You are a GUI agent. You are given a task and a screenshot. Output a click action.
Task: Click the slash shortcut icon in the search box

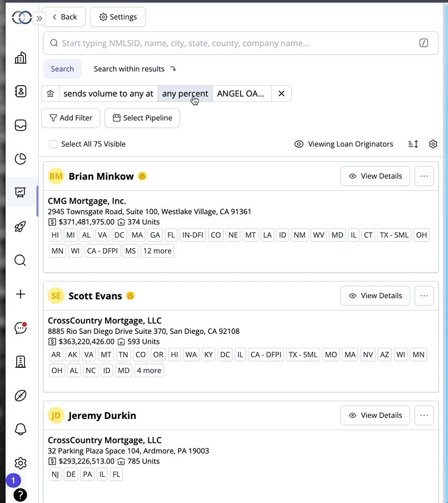point(424,43)
